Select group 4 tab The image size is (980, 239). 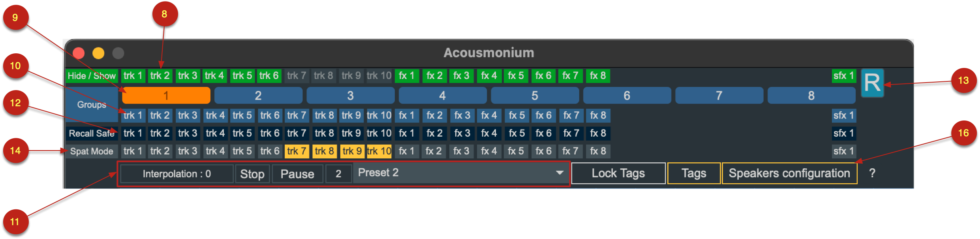(x=443, y=96)
